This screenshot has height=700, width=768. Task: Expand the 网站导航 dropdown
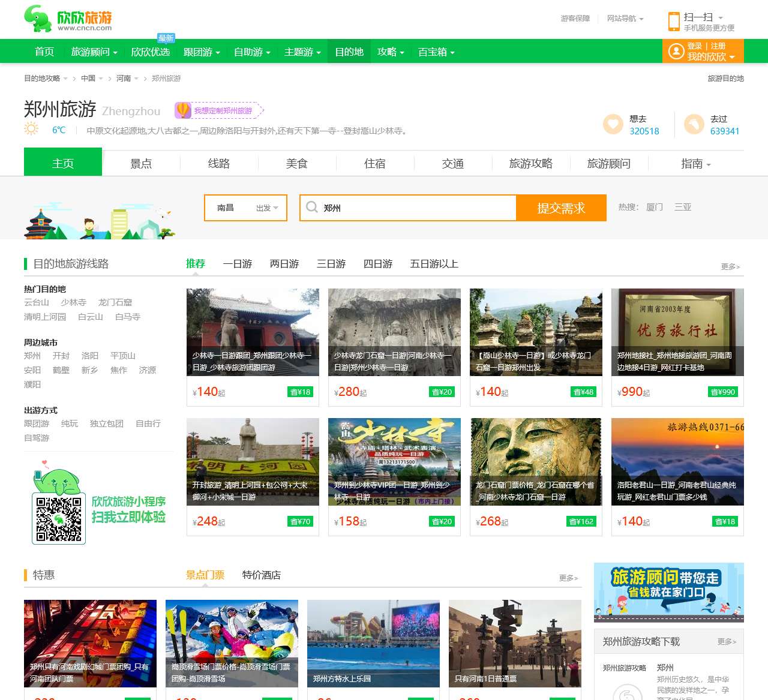[x=625, y=19]
